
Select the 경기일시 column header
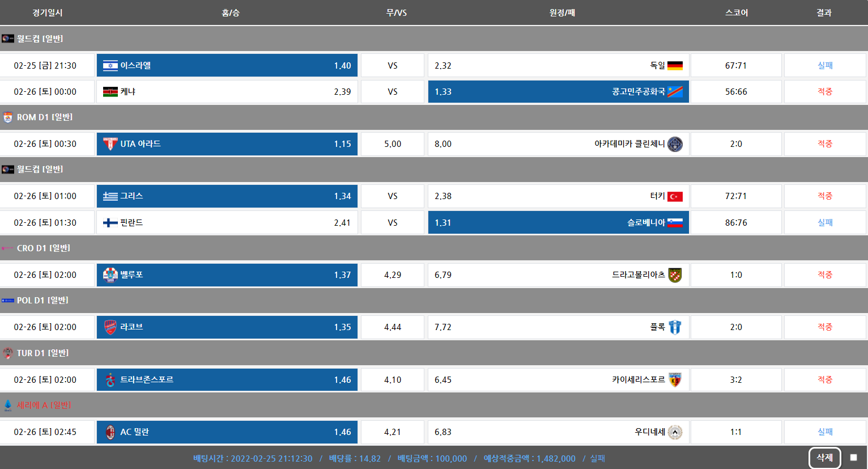point(48,12)
